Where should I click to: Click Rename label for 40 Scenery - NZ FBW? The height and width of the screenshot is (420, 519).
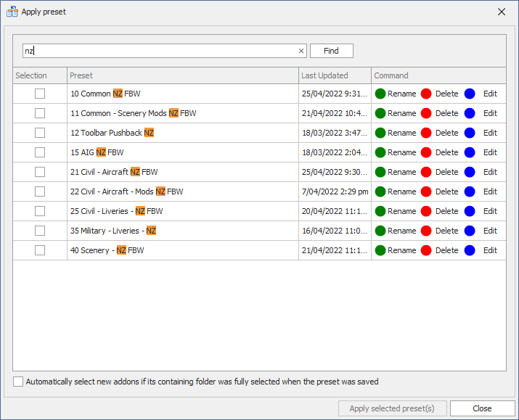point(402,250)
